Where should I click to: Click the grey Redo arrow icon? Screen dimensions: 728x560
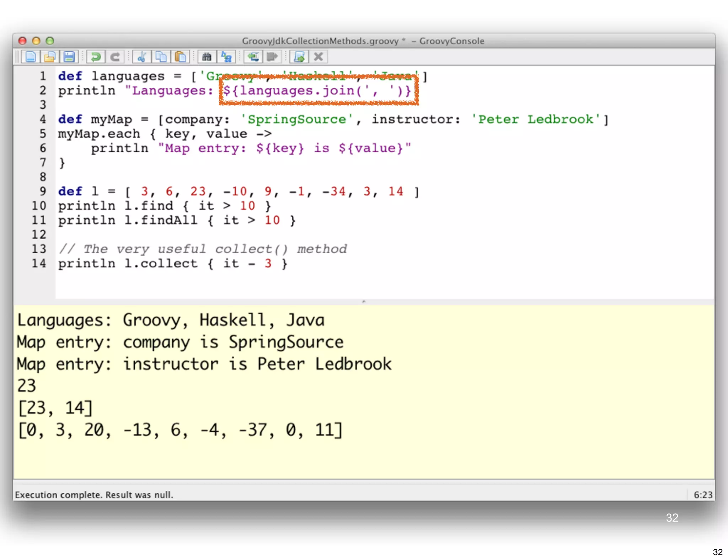(115, 57)
